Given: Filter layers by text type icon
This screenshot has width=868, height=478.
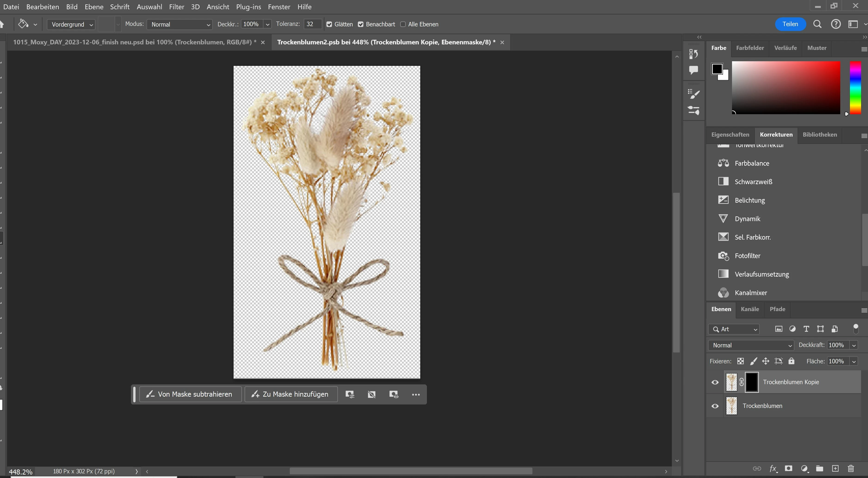Looking at the screenshot, I should [x=806, y=329].
